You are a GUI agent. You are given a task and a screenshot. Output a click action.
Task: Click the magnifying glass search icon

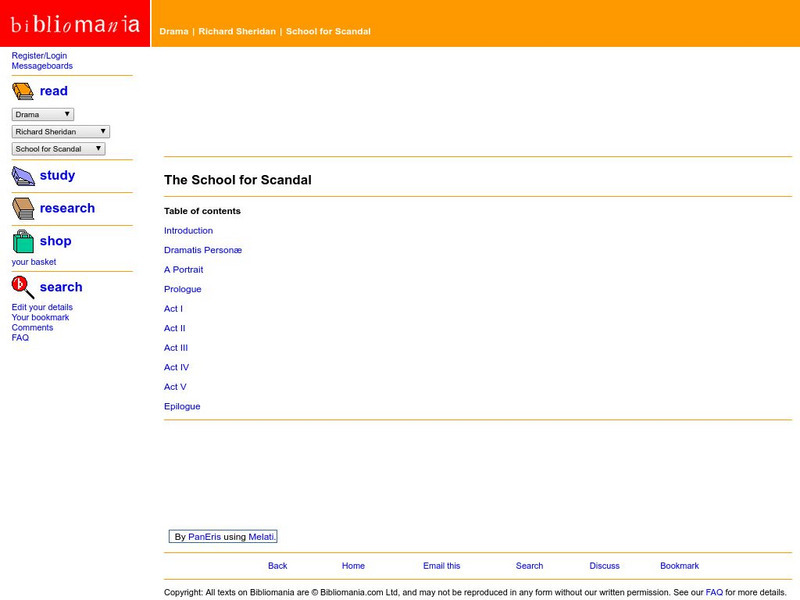[23, 287]
